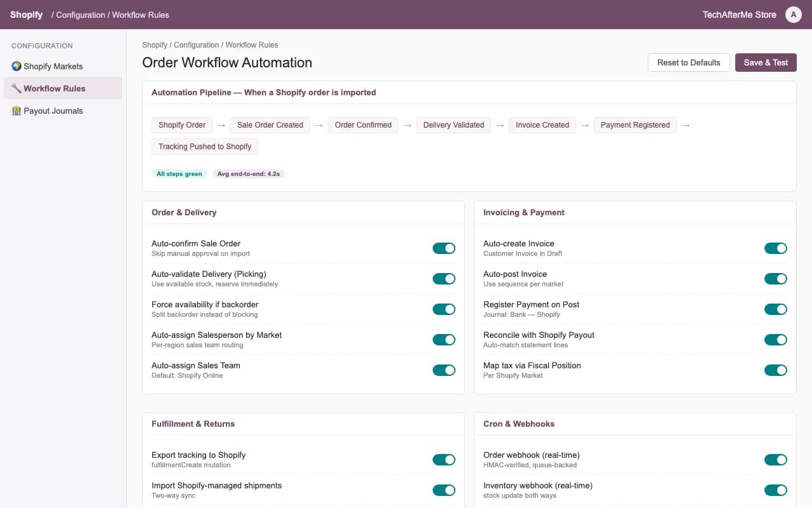Select the Sale Order Created step
The image size is (812, 508).
click(270, 125)
